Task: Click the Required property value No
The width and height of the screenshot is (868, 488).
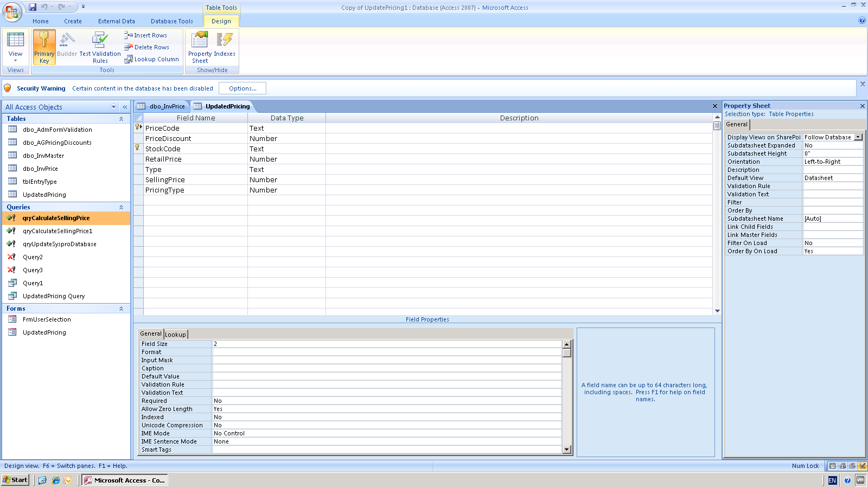Action: coord(386,401)
